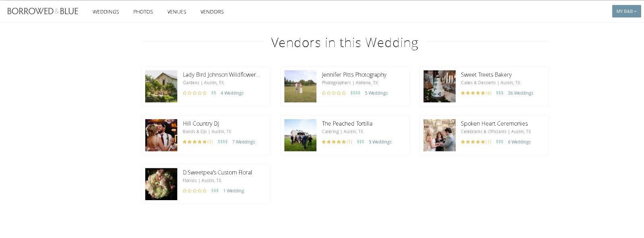
Task: Click Spoken Heart Ceremonies star rating
Action: click(473, 142)
